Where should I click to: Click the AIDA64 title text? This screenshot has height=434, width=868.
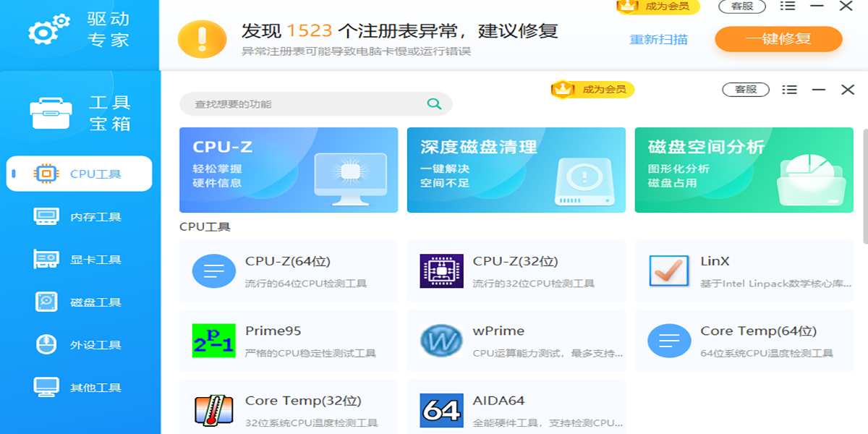(498, 401)
